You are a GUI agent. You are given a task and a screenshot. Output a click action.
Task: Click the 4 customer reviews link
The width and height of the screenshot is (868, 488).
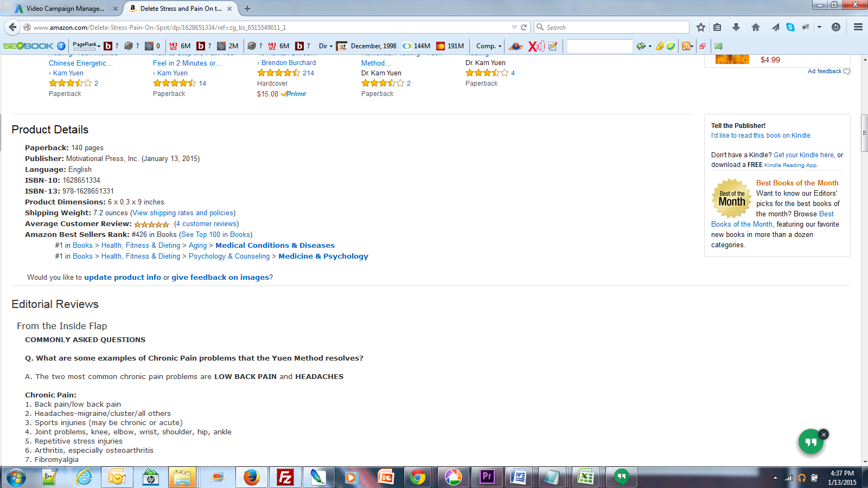point(207,224)
